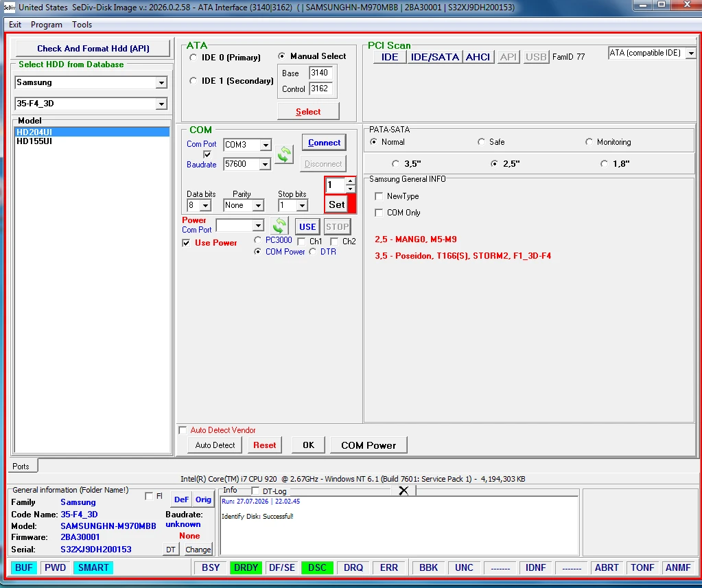Clear the Info log with X icon
702x588 pixels.
pyautogui.click(x=403, y=491)
